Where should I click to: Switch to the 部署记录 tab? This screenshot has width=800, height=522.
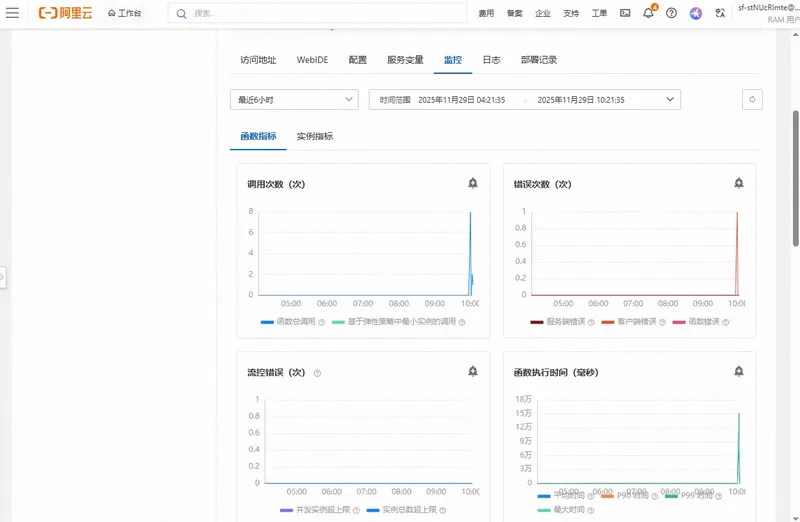pos(539,60)
